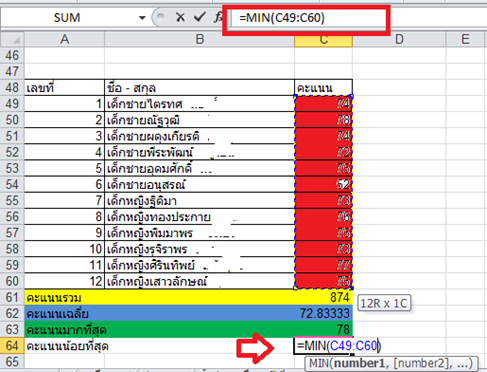
Task: Click the header cell ชื่อ - สกุล
Action: pos(200,88)
